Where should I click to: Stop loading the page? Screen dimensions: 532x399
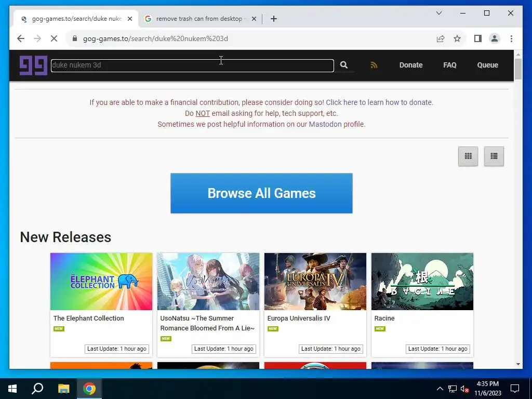(x=54, y=38)
